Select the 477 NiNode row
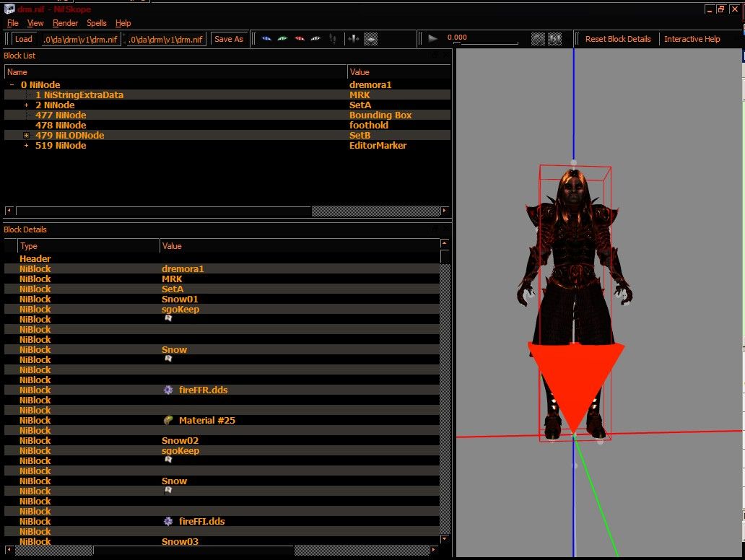Viewport: 745px width, 560px height. [227, 115]
